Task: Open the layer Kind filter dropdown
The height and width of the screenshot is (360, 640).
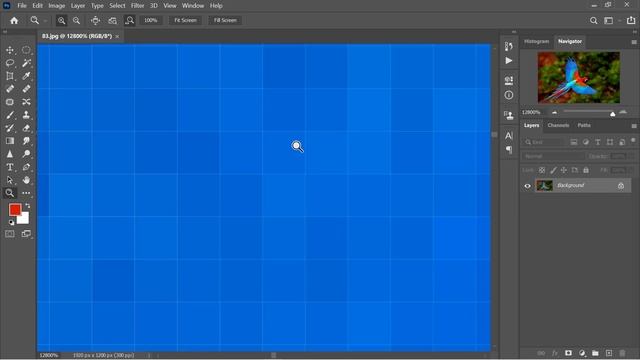Action: [x=544, y=142]
